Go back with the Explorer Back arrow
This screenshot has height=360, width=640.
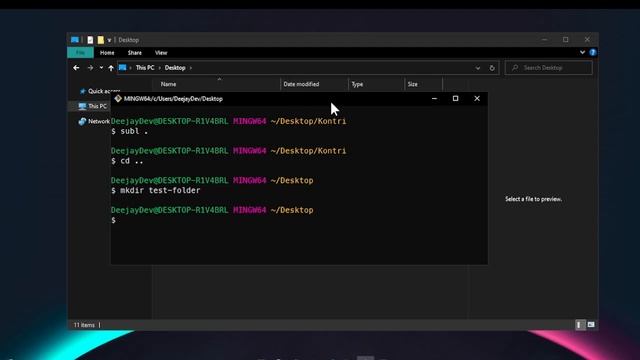click(x=76, y=68)
